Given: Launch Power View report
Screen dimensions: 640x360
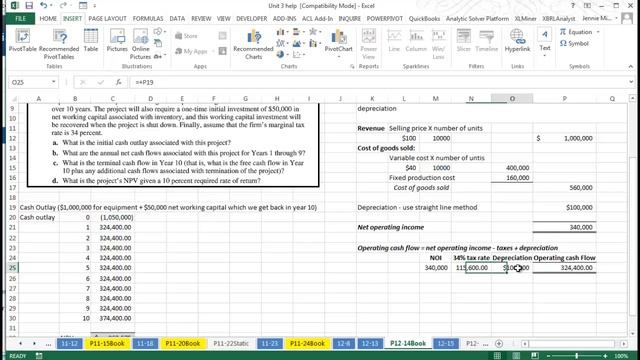Looking at the screenshot, I should click(369, 44).
